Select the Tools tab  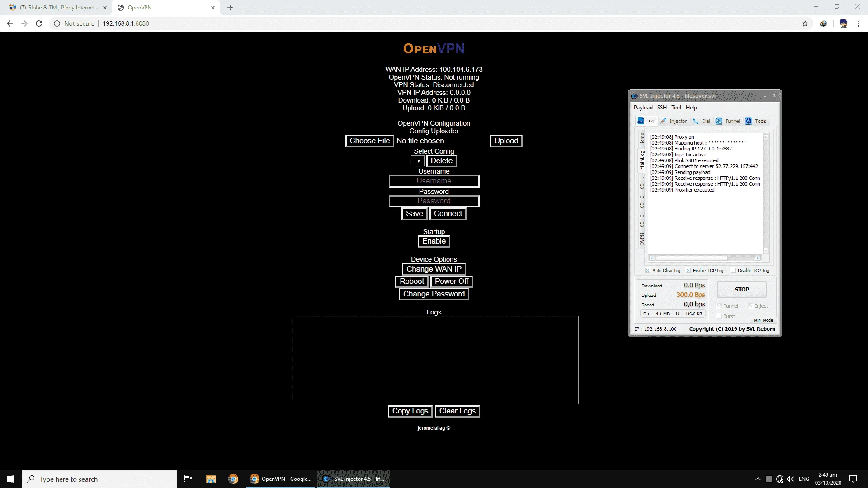[756, 121]
